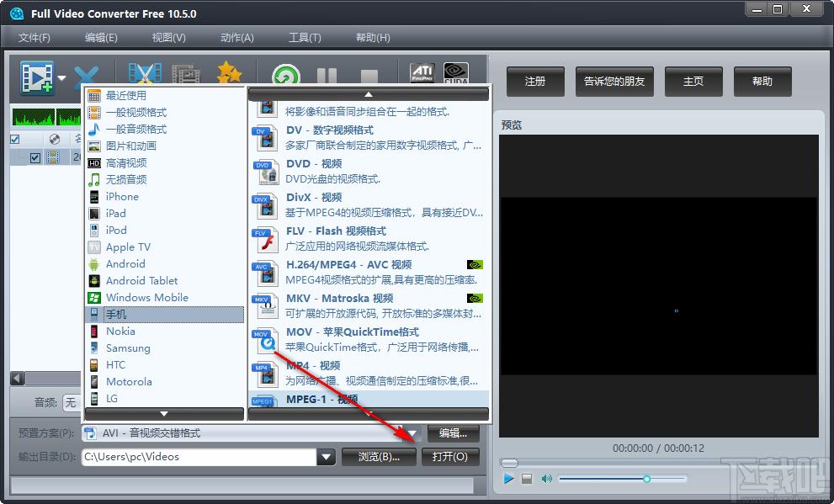Select Motorola category
This screenshot has height=504, width=834.
pos(164,382)
